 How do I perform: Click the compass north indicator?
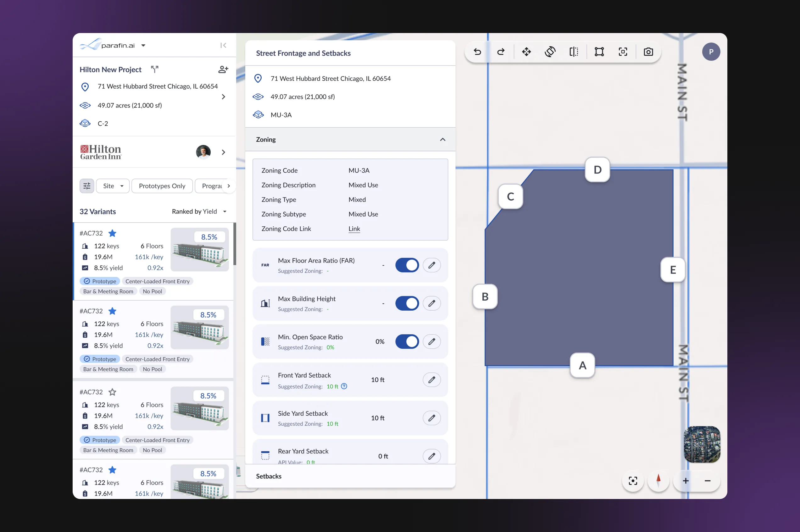658,480
